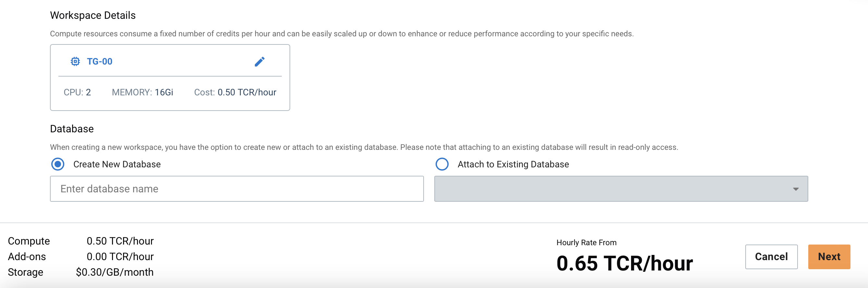Proceed with the orange Next button
Screen dimensions: 868x288
pyautogui.click(x=829, y=257)
